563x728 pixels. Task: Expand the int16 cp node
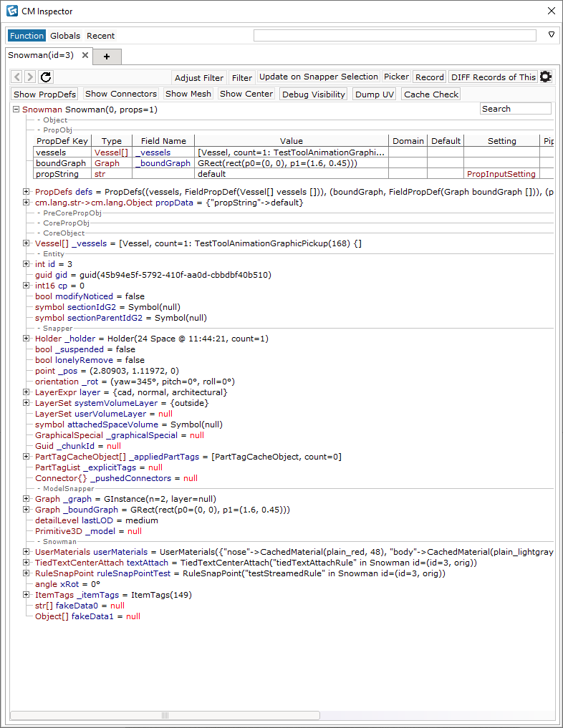(x=26, y=286)
